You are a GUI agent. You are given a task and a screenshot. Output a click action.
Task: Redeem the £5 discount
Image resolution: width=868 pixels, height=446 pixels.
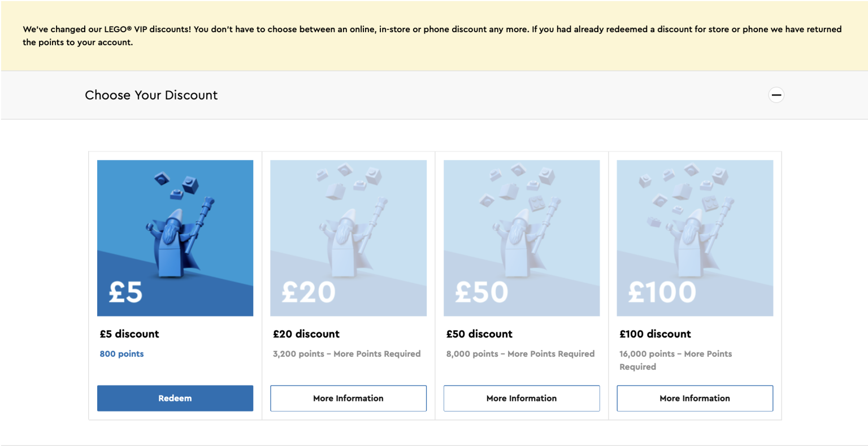tap(175, 398)
